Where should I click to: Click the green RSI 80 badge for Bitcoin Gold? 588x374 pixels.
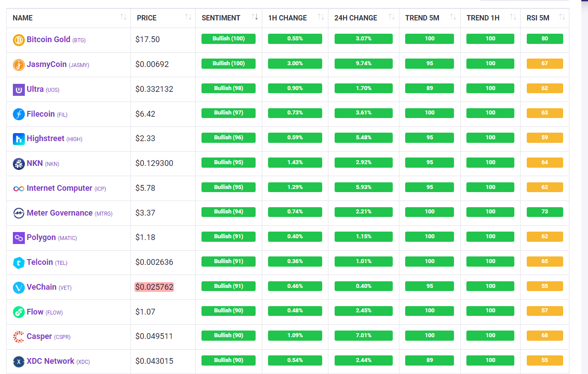(x=545, y=39)
